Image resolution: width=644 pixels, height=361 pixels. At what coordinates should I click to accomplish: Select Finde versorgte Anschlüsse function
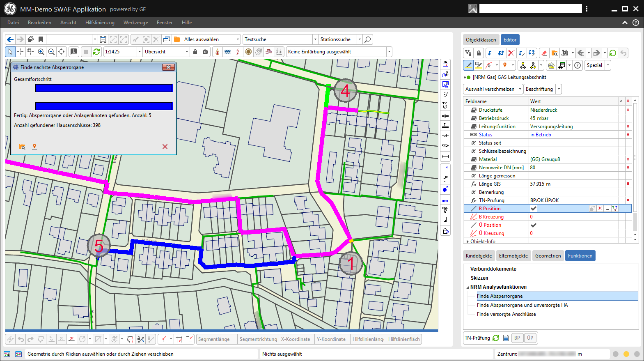click(506, 314)
